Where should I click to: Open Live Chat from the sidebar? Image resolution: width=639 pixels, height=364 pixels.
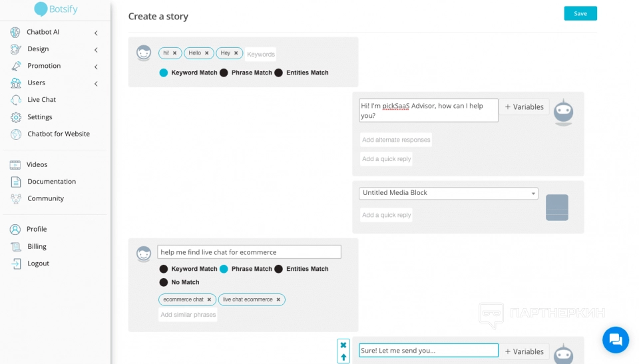click(x=41, y=100)
